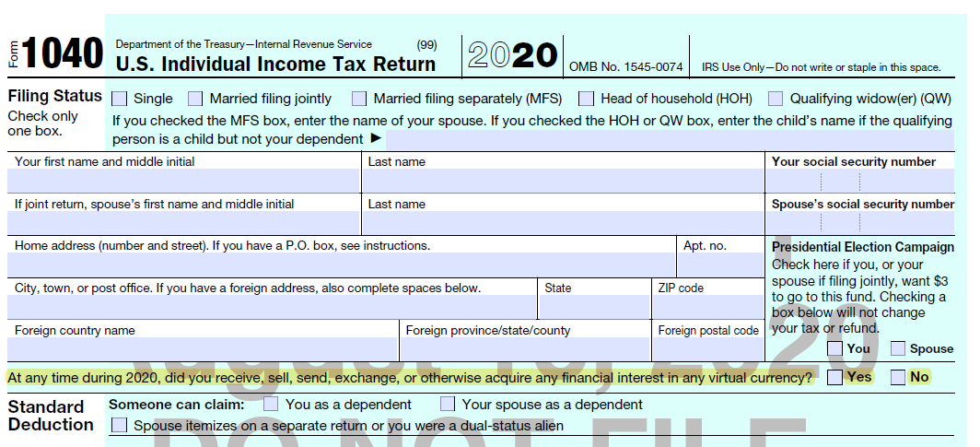Click the 'IRS Use Only' notice text
Image resolution: width=980 pixels, height=447 pixels.
822,67
